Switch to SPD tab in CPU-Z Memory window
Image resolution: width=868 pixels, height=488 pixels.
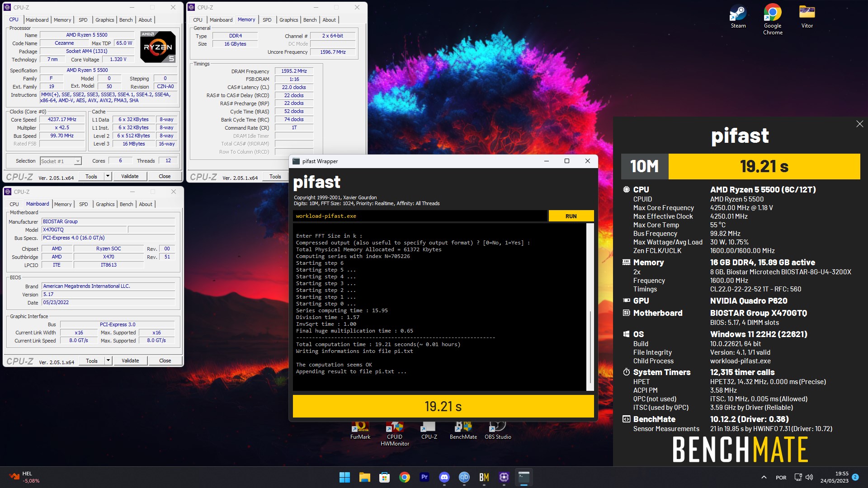coord(267,20)
